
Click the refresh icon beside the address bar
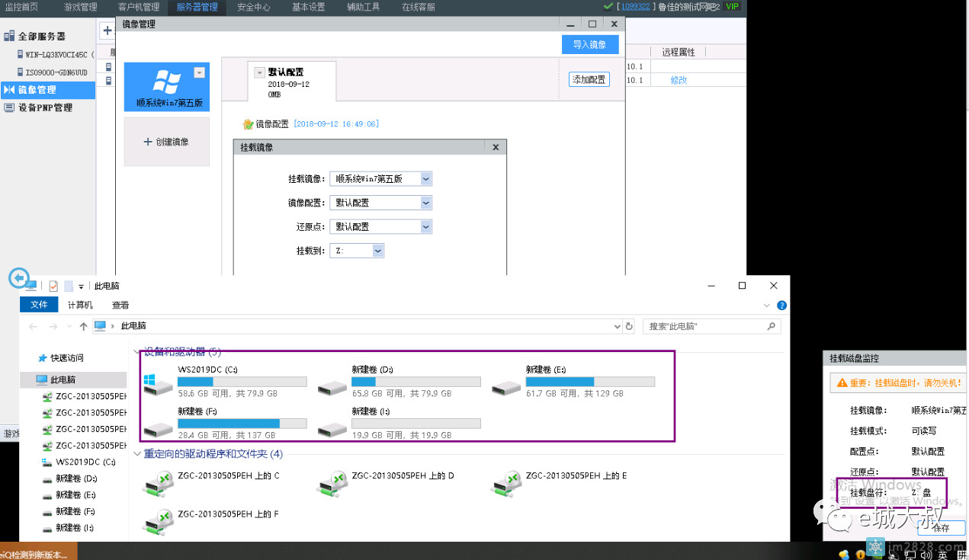[x=629, y=326]
